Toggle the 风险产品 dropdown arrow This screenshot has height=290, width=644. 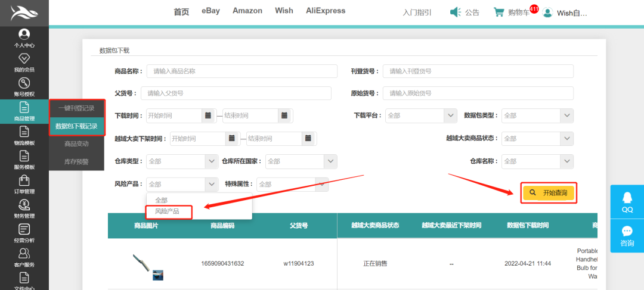[x=212, y=185]
